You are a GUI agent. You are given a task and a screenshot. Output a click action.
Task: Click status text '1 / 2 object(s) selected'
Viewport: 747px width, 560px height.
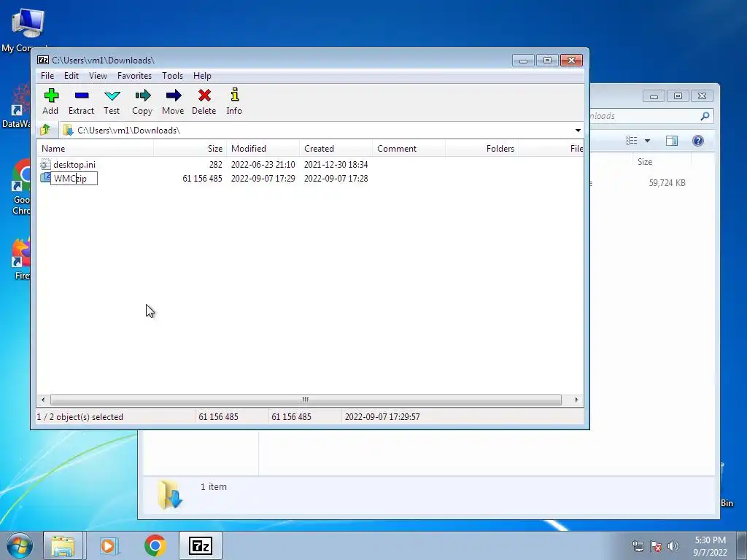(80, 417)
